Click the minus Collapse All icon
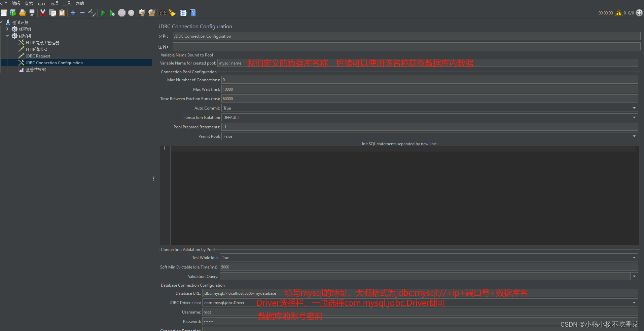This screenshot has height=331, width=644. click(x=82, y=13)
